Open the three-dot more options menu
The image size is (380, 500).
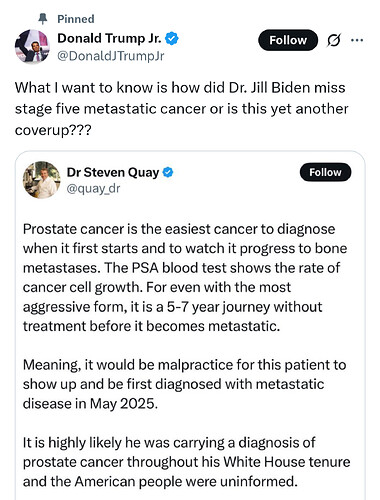(357, 40)
